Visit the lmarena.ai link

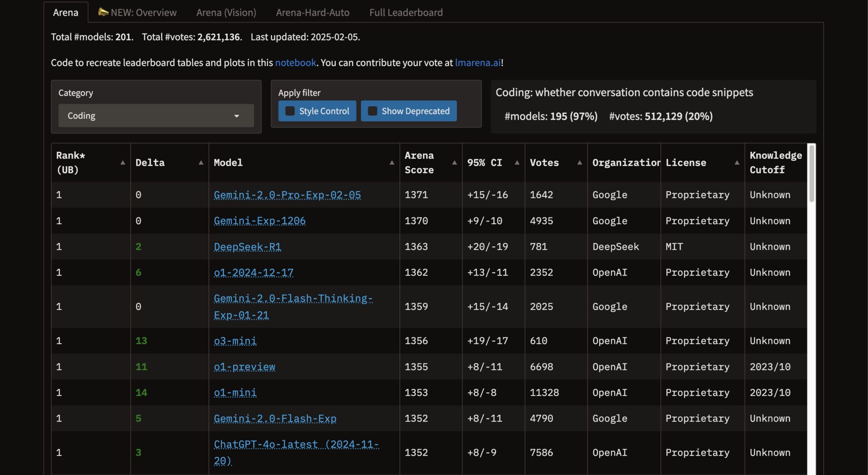coord(477,63)
